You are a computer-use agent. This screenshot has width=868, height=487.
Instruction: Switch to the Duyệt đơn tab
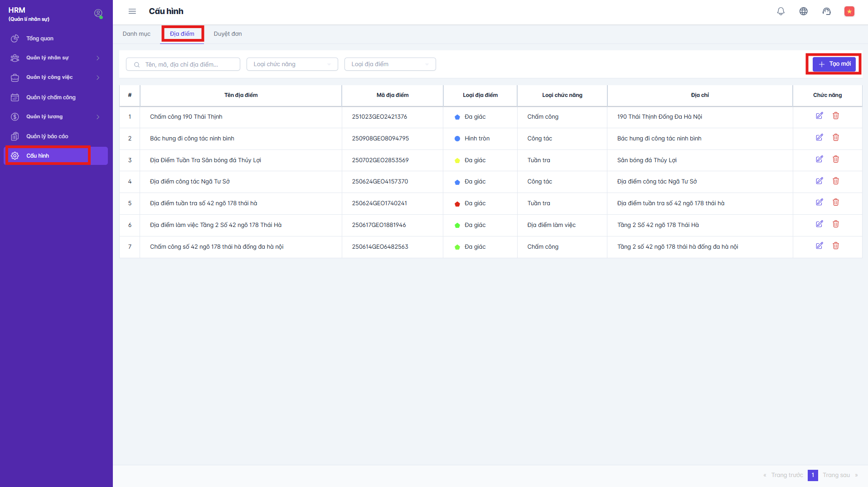[228, 34]
